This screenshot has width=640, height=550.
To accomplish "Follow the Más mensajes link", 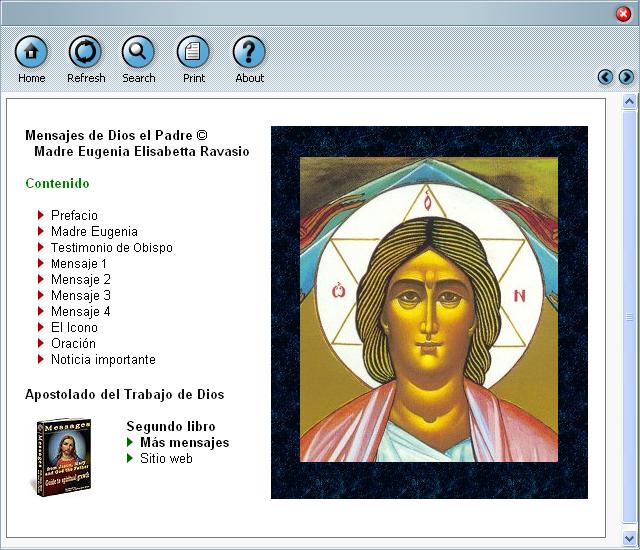I will (184, 442).
